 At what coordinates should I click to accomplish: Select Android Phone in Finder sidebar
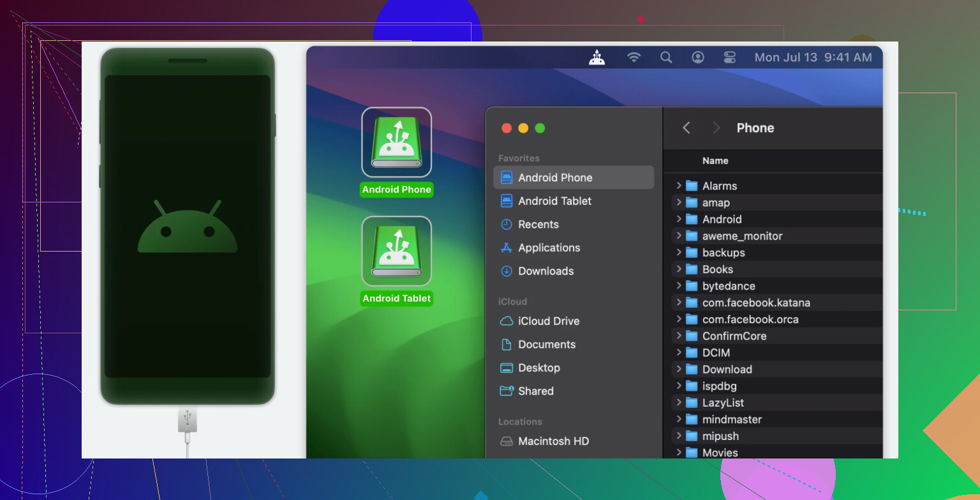pos(574,178)
